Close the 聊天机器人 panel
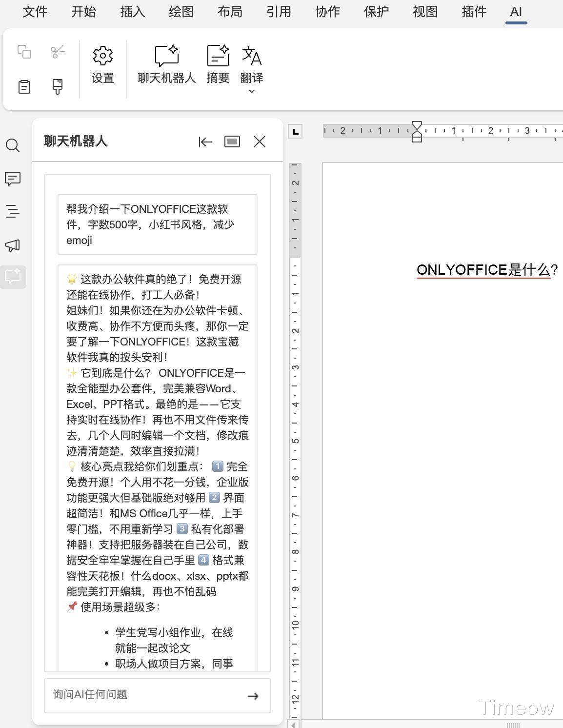This screenshot has width=563, height=728. 260,142
